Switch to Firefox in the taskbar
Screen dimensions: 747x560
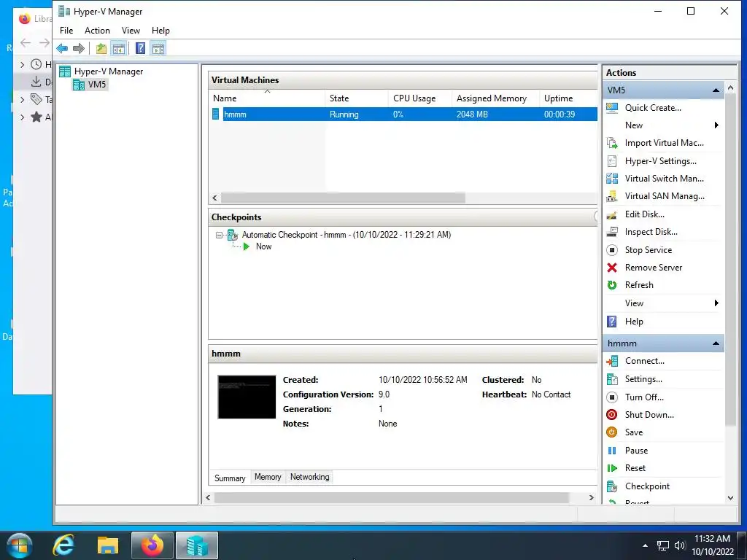tap(152, 545)
